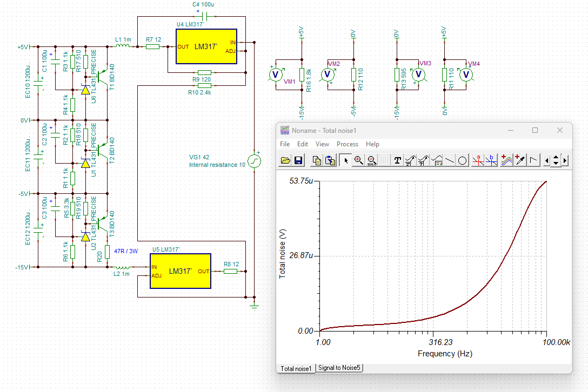Viewport: 588px width, 392px height.
Task: Click the left arrow stepper button
Action: point(546,160)
